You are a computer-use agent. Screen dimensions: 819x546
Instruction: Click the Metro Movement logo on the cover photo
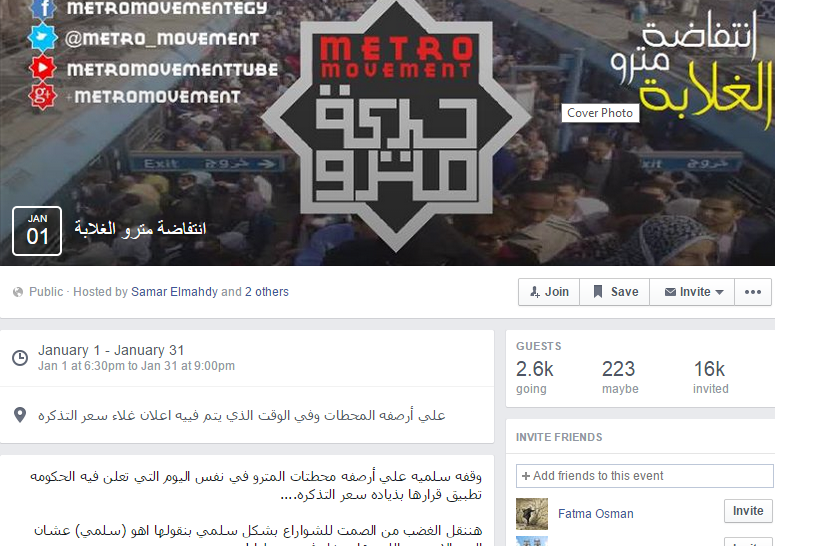(396, 123)
